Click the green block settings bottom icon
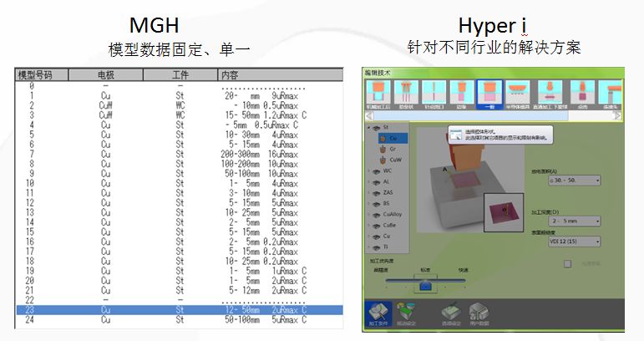 pos(405,314)
